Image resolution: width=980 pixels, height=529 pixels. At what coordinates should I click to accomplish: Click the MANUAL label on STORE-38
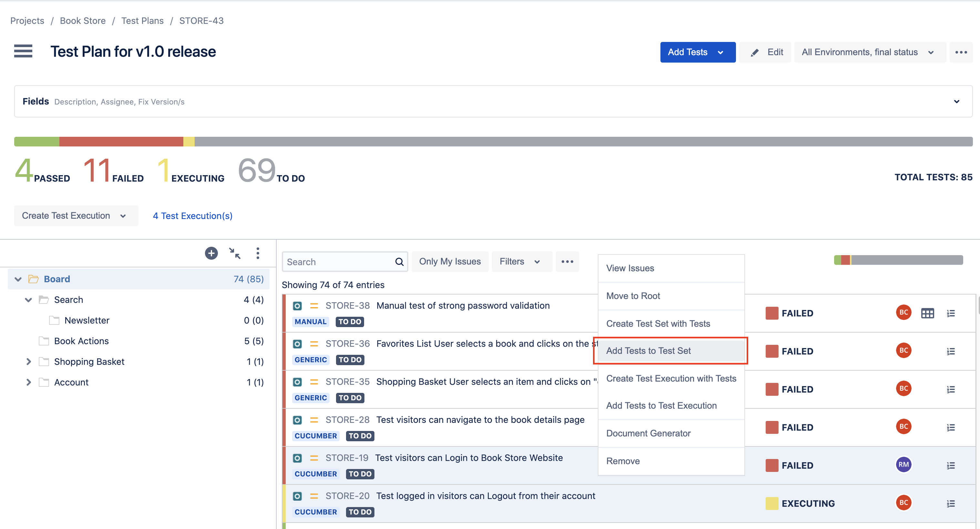click(x=311, y=322)
